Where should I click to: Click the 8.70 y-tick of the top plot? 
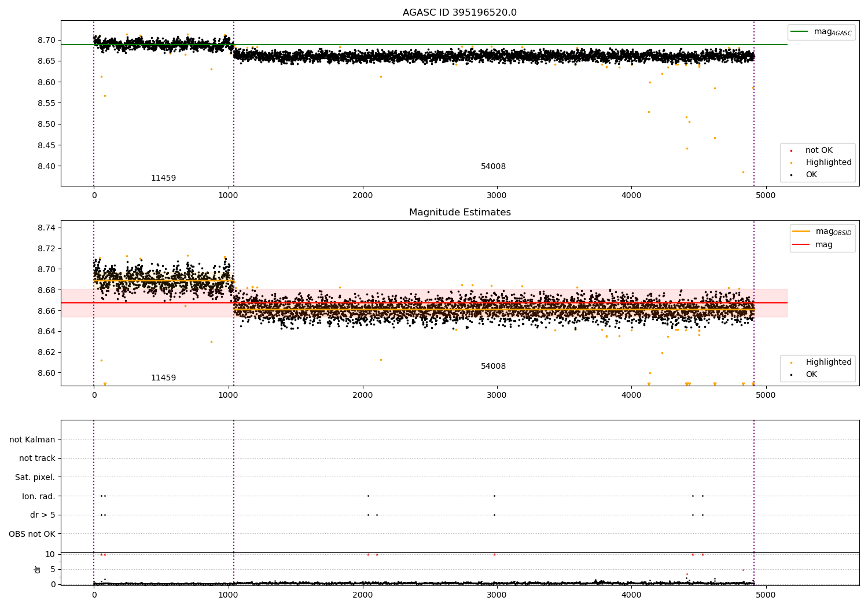click(47, 40)
